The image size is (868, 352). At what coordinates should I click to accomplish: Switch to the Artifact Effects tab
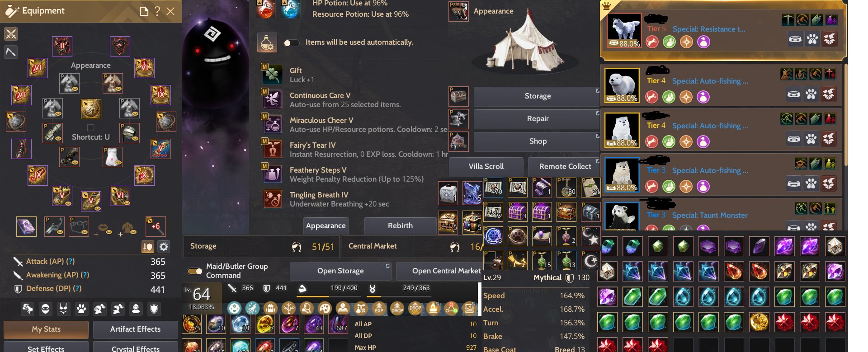pyautogui.click(x=135, y=329)
